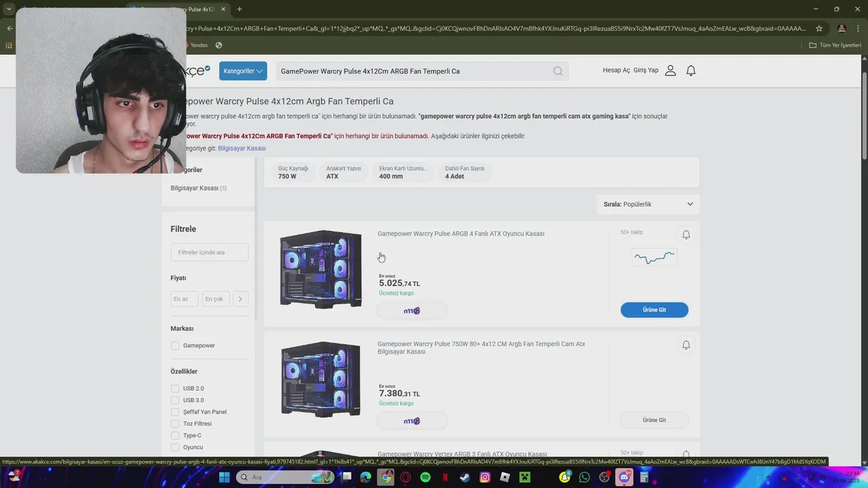This screenshot has width=868, height=488.
Task: Open WhatsApp from taskbar
Action: point(585,477)
